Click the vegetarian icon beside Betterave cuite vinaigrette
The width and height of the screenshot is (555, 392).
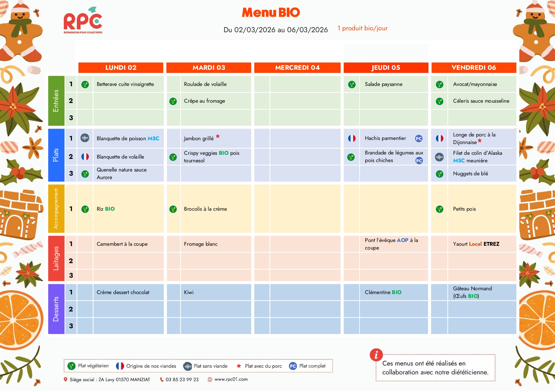[85, 84]
